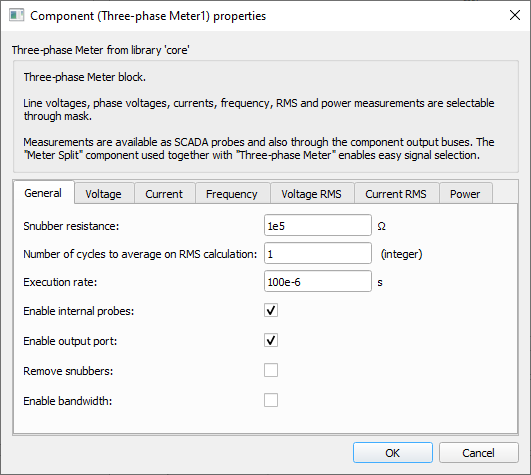Viewport: 531px width, 475px height.
Task: Open the Current tab
Action: [x=164, y=194]
